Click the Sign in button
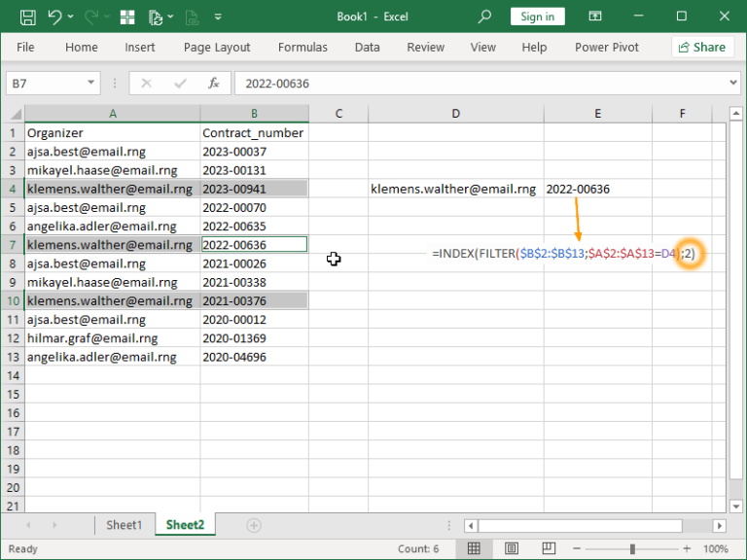 [537, 17]
